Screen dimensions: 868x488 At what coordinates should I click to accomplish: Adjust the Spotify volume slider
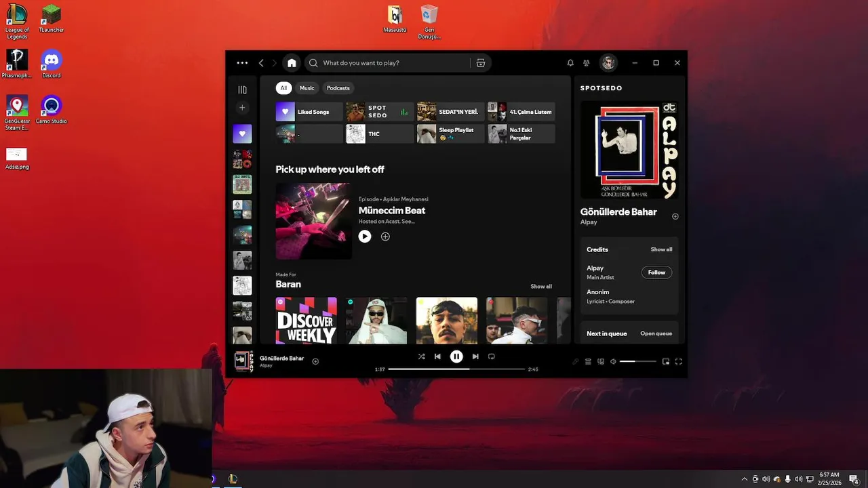coord(638,362)
